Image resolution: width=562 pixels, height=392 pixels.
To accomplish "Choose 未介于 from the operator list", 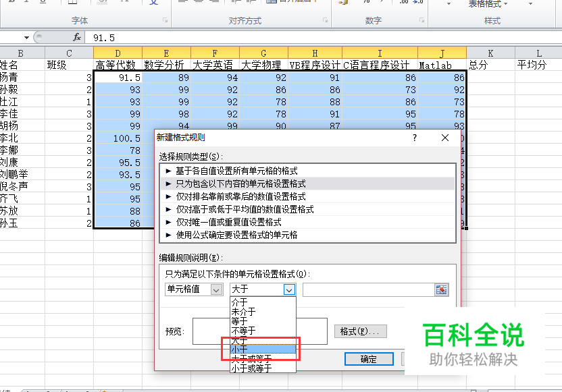I will (263, 312).
